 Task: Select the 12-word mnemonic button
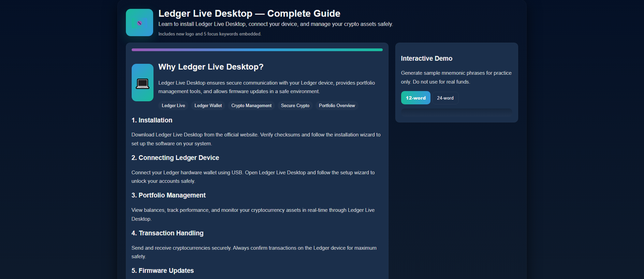(x=415, y=98)
